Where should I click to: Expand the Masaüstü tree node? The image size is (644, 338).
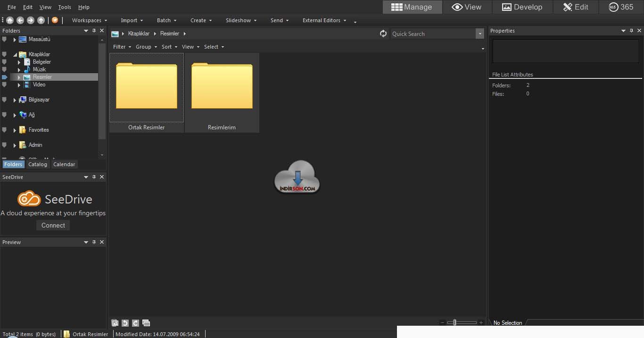tap(15, 40)
